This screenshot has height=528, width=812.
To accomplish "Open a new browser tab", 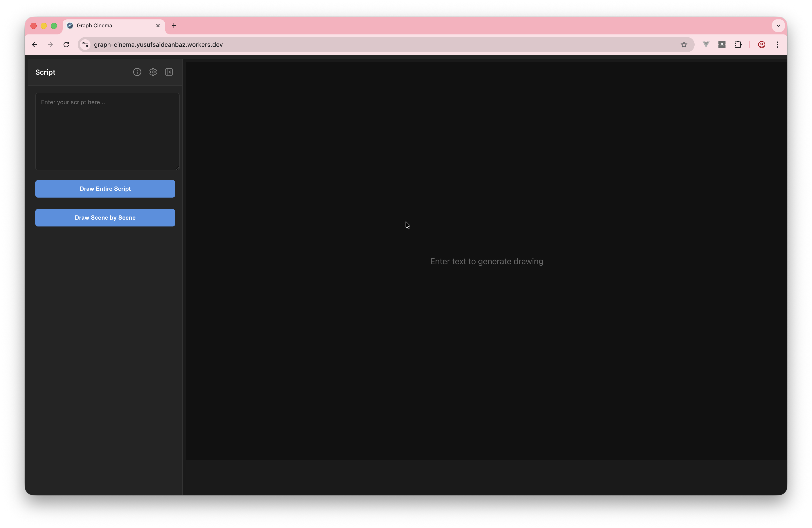I will pyautogui.click(x=174, y=26).
